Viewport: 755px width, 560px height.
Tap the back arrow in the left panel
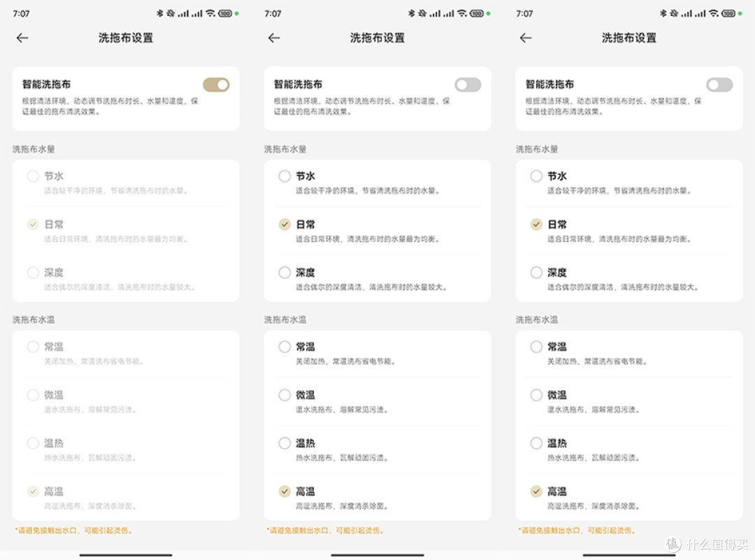(x=22, y=38)
